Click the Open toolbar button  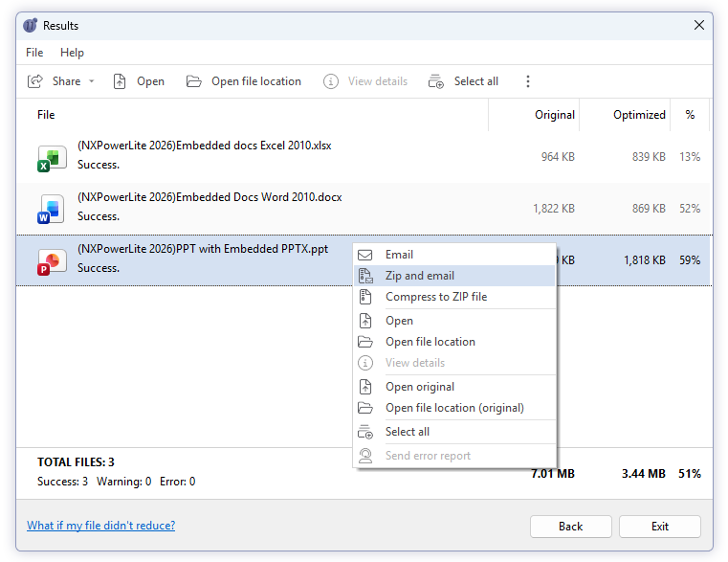(x=139, y=81)
